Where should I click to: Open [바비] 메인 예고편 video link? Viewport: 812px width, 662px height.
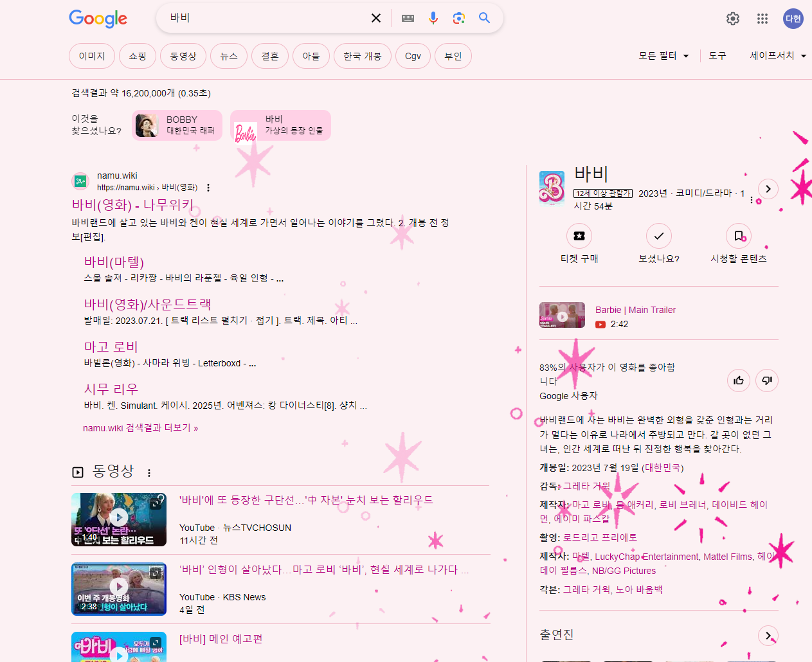[221, 639]
